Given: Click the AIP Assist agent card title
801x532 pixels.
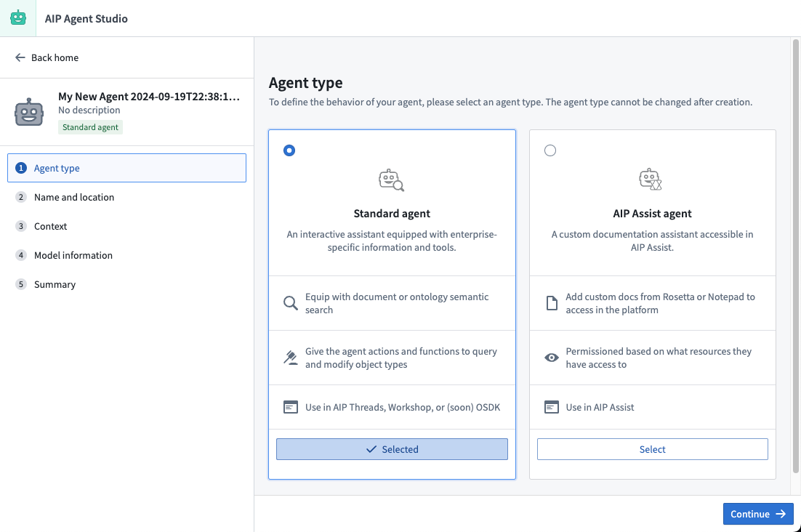Looking at the screenshot, I should tap(652, 214).
